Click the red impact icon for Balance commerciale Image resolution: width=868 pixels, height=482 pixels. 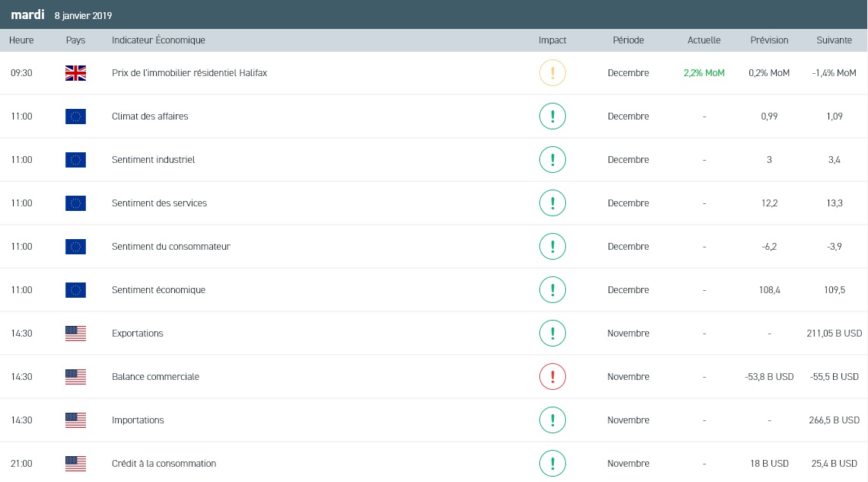tap(552, 377)
